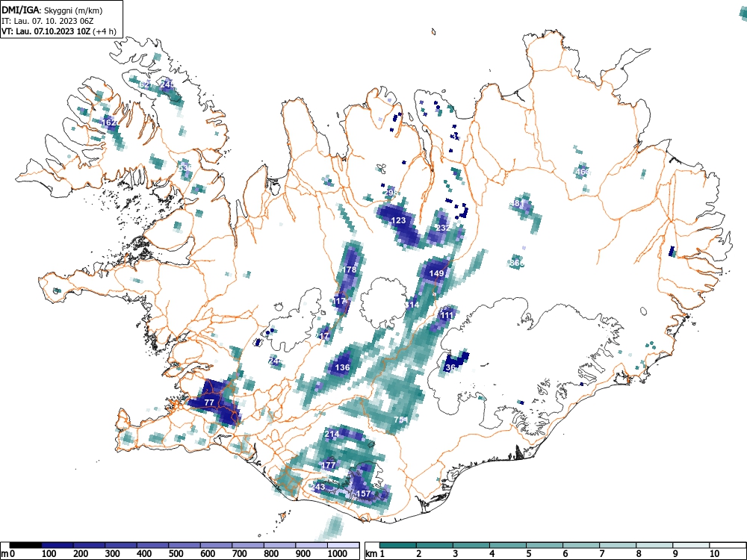Click the '123' visibility value on the map
747x560 pixels.
pos(398,220)
